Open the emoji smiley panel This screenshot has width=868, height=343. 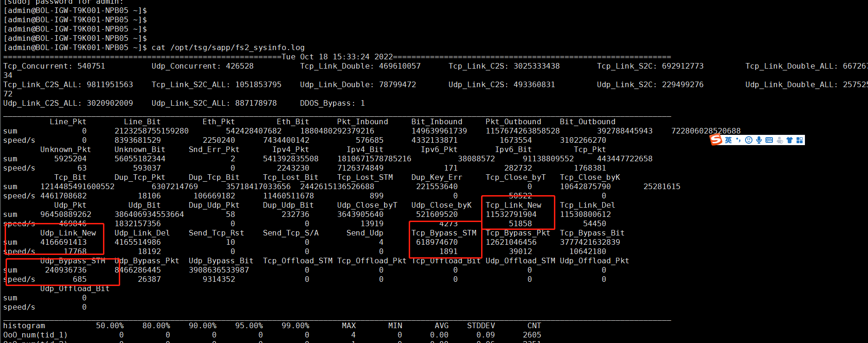coord(748,140)
